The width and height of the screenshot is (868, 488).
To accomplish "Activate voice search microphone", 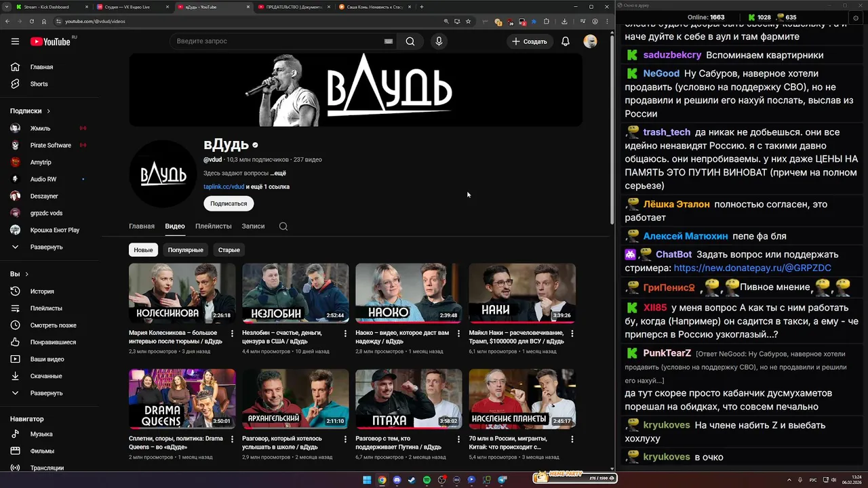I will [439, 41].
